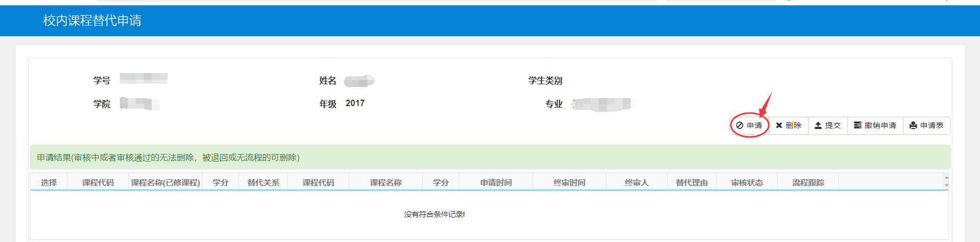Click the 校内课程替代申请 page title
This screenshot has height=242, width=980.
point(92,21)
